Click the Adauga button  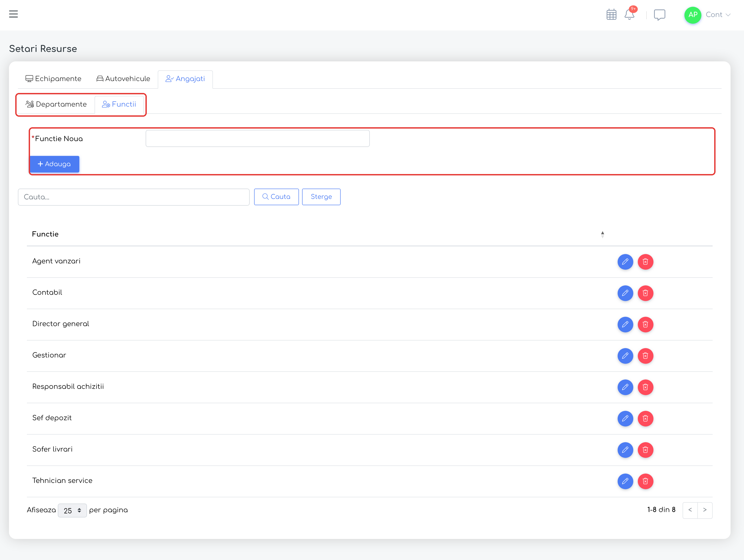(x=54, y=164)
